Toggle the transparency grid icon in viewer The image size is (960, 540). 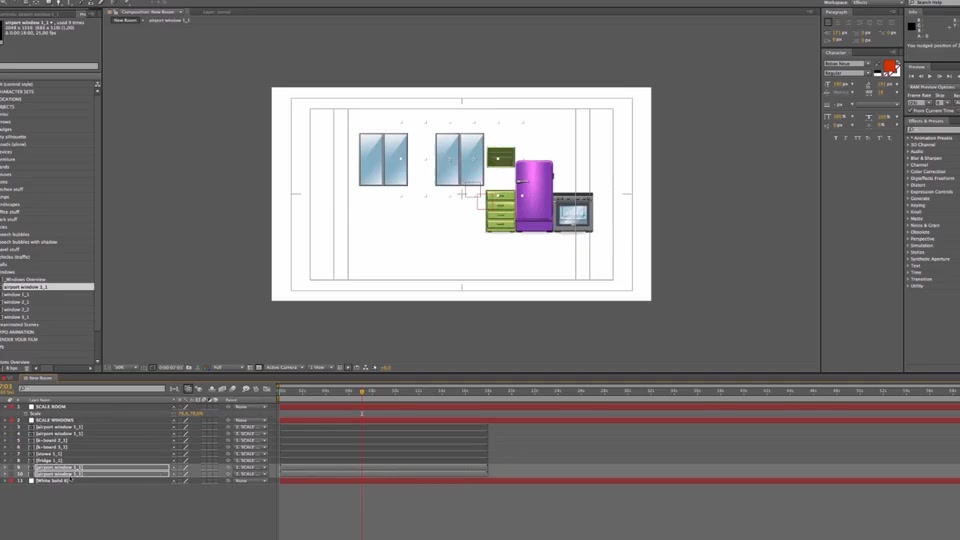coord(259,367)
